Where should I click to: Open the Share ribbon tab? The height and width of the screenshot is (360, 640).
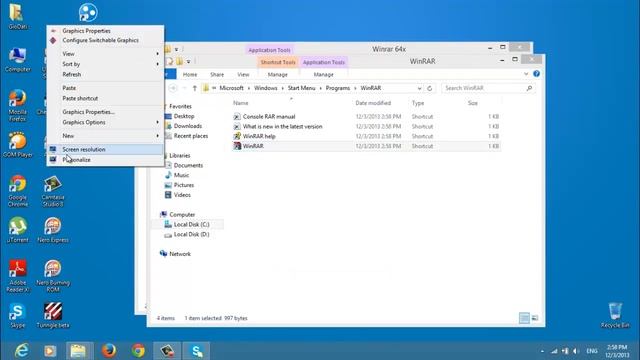217,74
